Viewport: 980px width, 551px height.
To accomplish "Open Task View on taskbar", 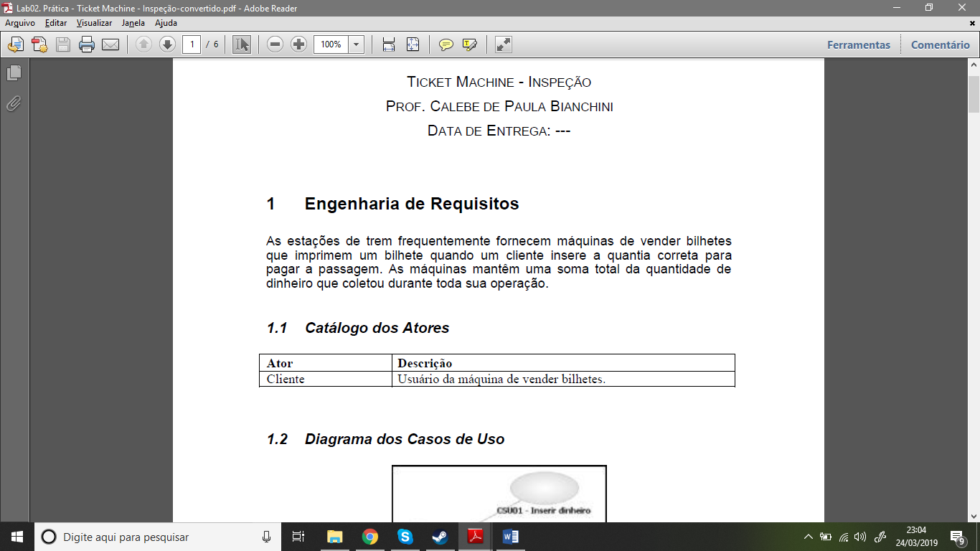I will (x=299, y=537).
